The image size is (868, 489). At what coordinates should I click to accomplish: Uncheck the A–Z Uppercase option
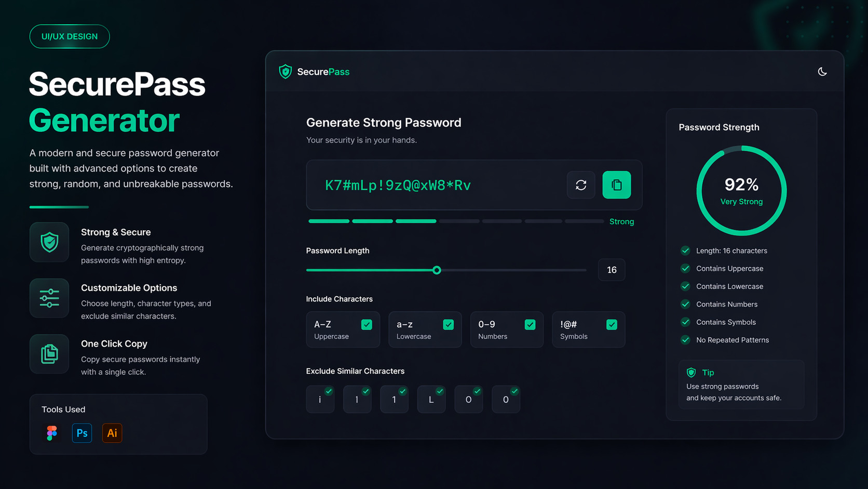(367, 324)
